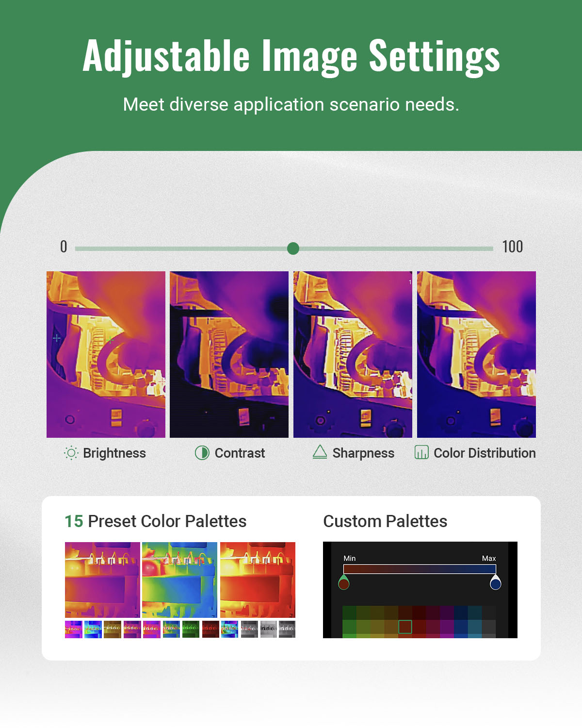This screenshot has height=728, width=582.
Task: Choose the last grayscale palette thumbnail
Action: point(287,629)
